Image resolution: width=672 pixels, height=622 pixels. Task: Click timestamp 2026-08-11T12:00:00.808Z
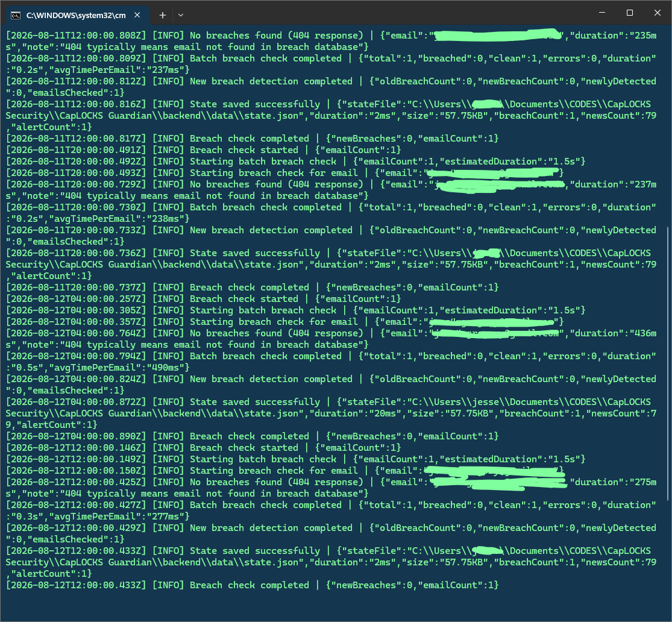pos(76,36)
